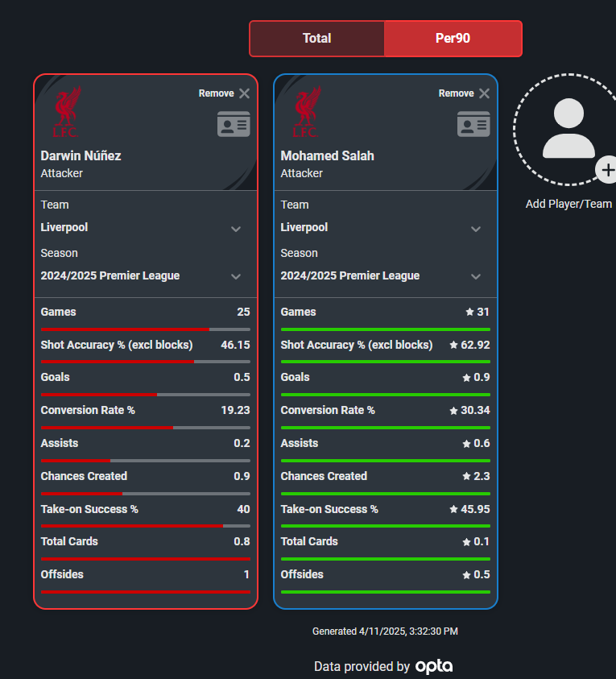Expand Team dropdown on Darwin Núñez card
Image resolution: width=616 pixels, height=679 pixels.
pyautogui.click(x=236, y=229)
